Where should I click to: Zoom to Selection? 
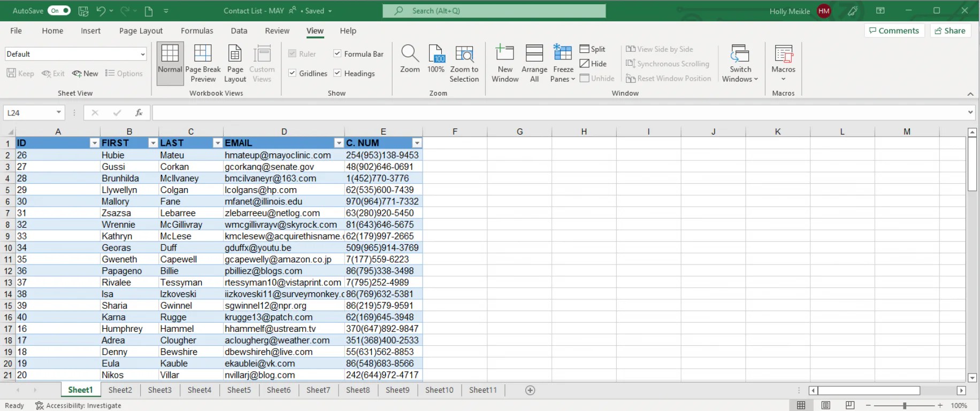(464, 64)
